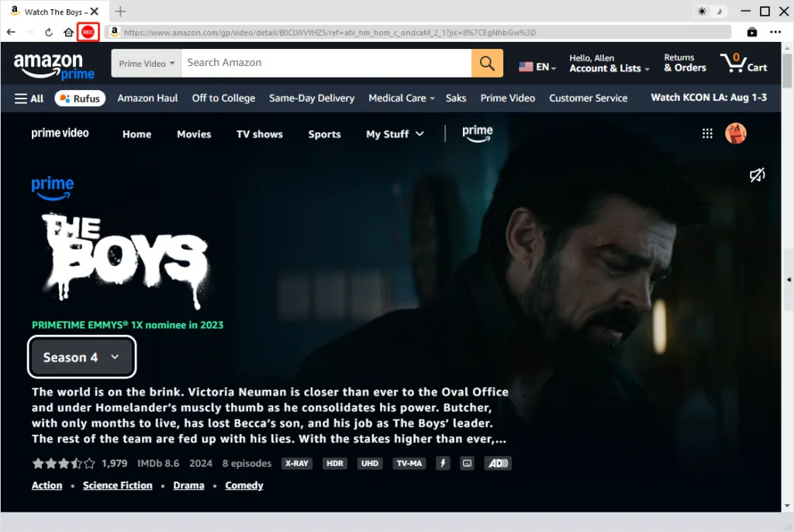
Task: Expand the Season 4 dropdown
Action: (x=82, y=357)
